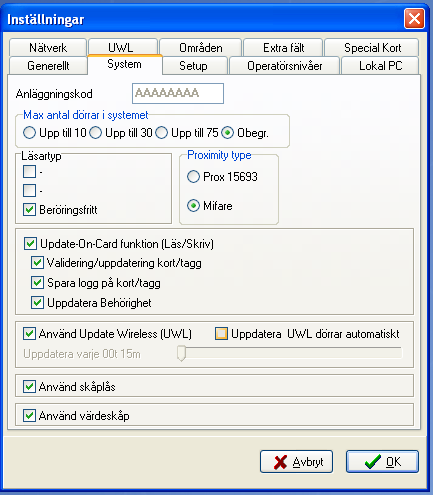
Task: Enable Uppdatera UWL dörrar automatiskt
Action: [x=222, y=333]
